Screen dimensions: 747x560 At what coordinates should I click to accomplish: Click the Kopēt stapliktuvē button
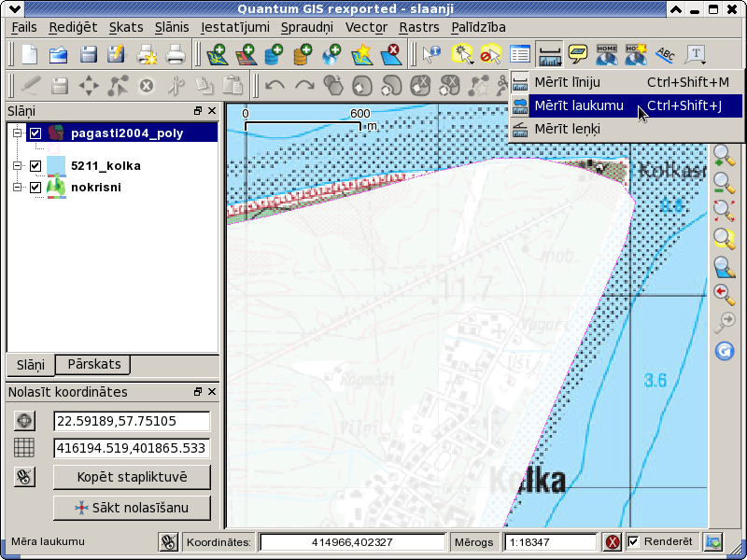tap(132, 477)
